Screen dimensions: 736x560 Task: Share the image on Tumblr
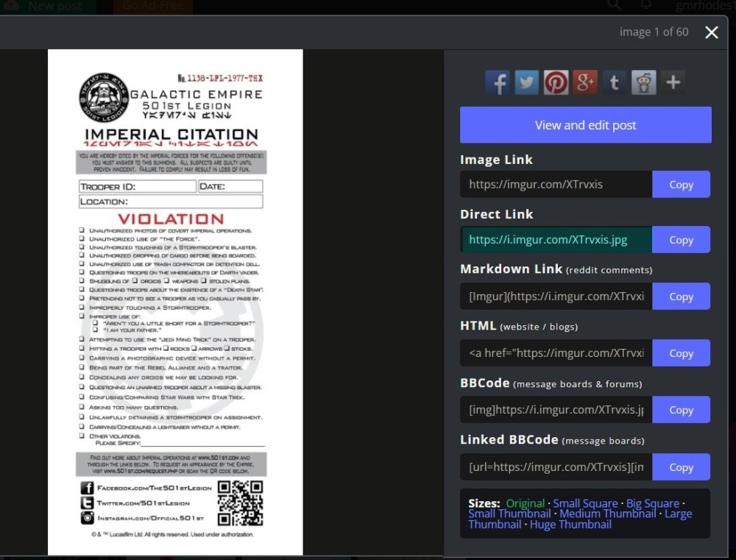point(614,82)
